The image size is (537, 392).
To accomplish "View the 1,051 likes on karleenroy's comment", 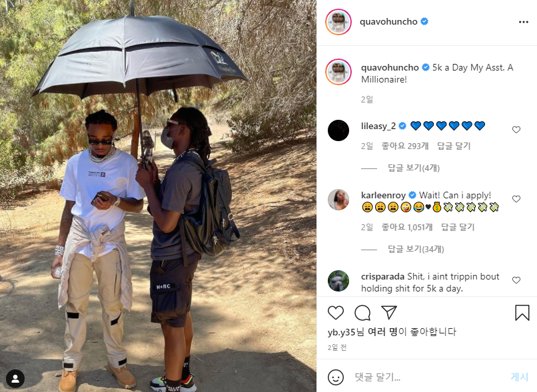I will [407, 227].
